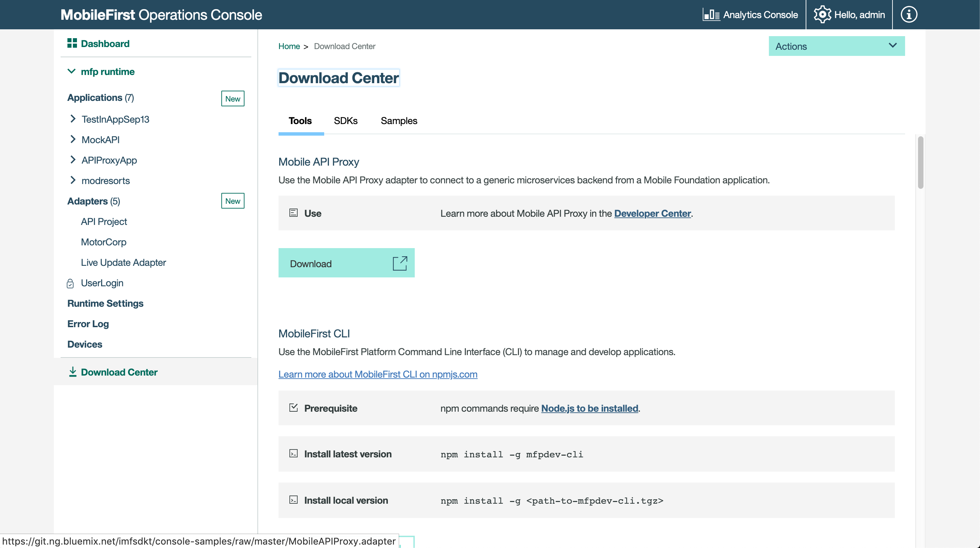Click the vertical scrollbar of the content area

(x=920, y=163)
